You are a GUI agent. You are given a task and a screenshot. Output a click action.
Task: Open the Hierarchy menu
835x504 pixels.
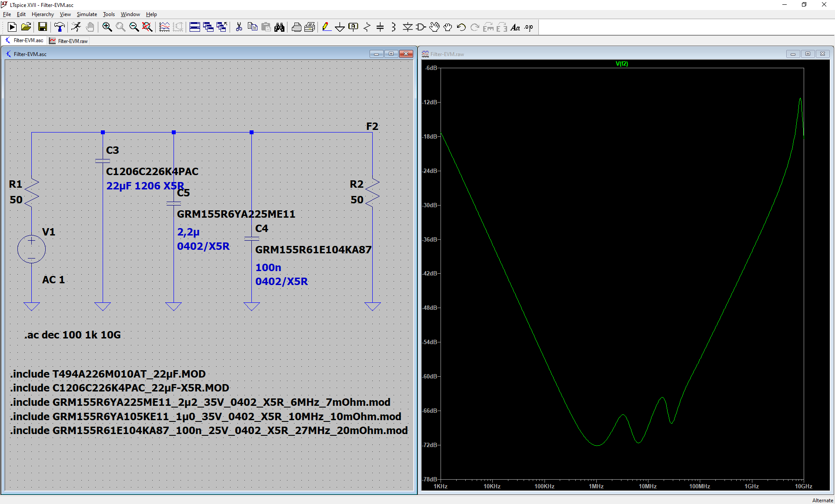43,14
